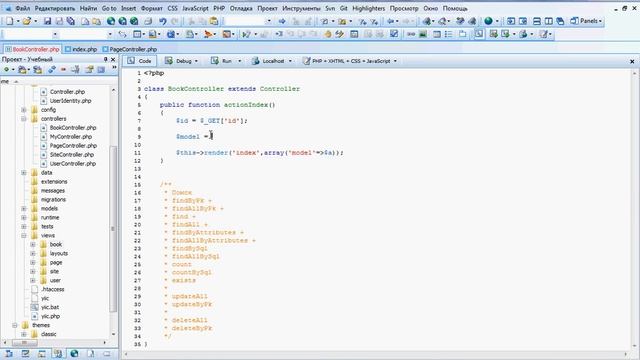Screen dimensions: 640x360
Task: Open the Редактировать menu
Action: [x=55, y=8]
